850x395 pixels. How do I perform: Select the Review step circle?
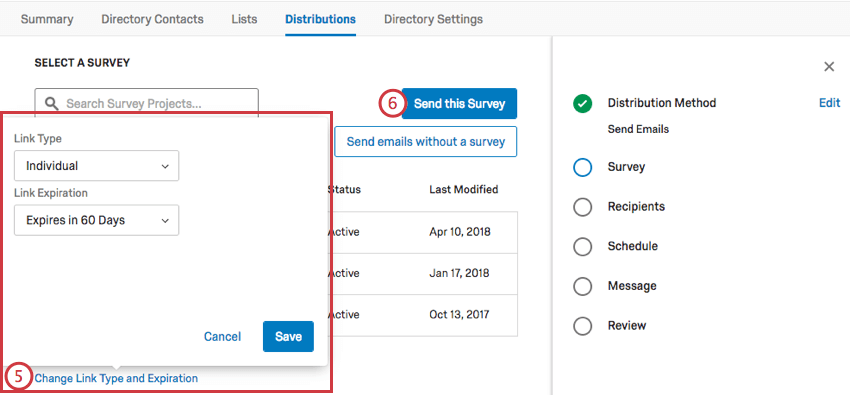click(582, 326)
